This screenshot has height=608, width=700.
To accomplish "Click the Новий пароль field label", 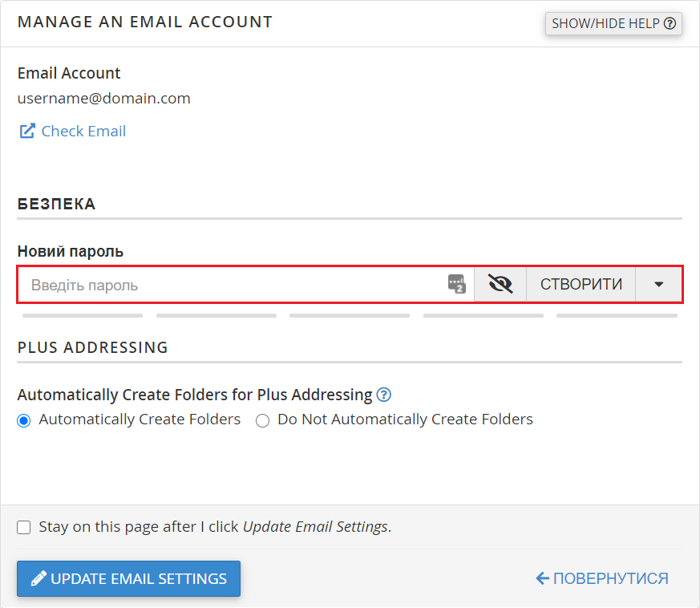I will click(71, 251).
